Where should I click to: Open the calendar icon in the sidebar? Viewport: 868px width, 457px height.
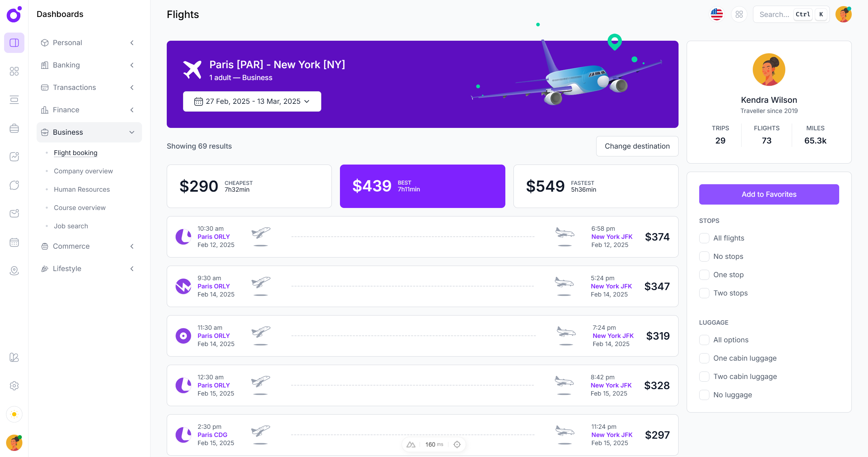coord(14,242)
